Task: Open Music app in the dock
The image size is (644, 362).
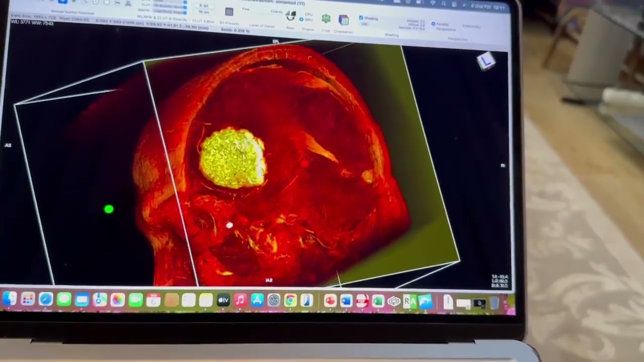Action: tap(240, 300)
